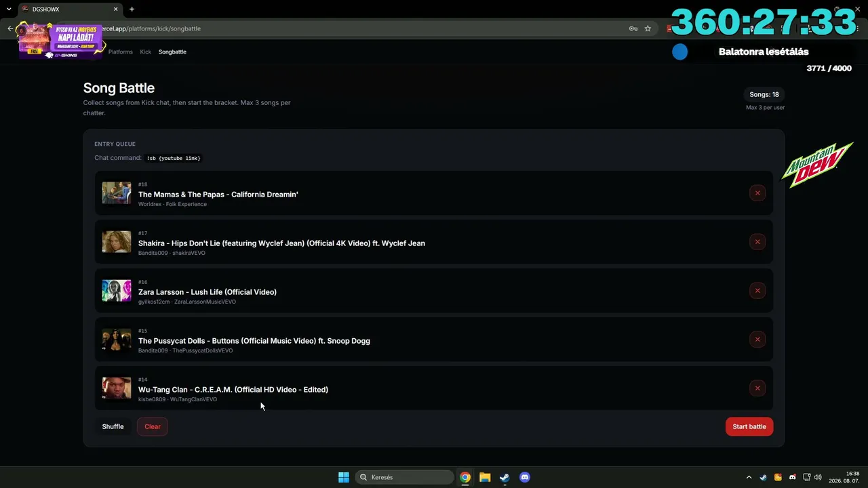
Task: Open the tab search dropdown chevron
Action: pyautogui.click(x=8, y=9)
